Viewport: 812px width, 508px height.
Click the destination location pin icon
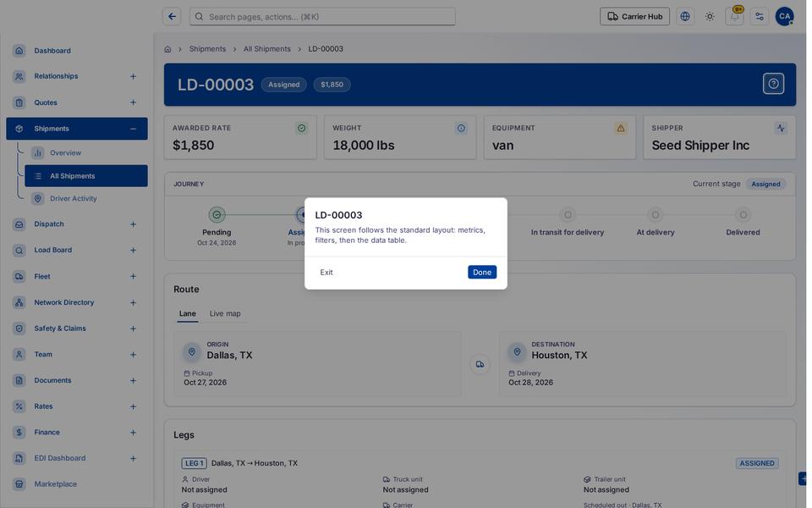point(517,352)
